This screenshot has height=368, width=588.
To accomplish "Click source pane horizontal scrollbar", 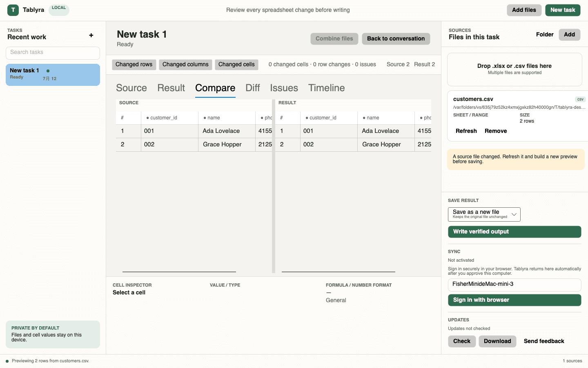I will click(179, 272).
